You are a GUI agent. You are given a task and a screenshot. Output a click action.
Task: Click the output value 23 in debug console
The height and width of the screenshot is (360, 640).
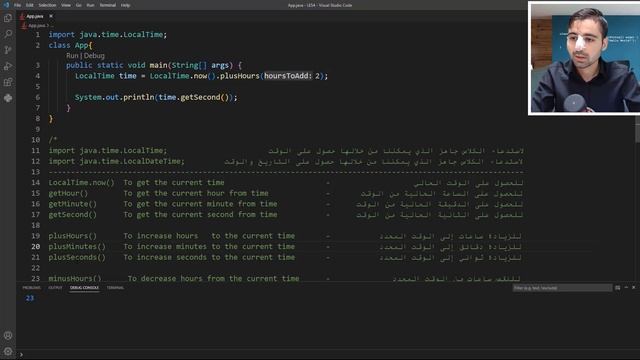(30, 298)
